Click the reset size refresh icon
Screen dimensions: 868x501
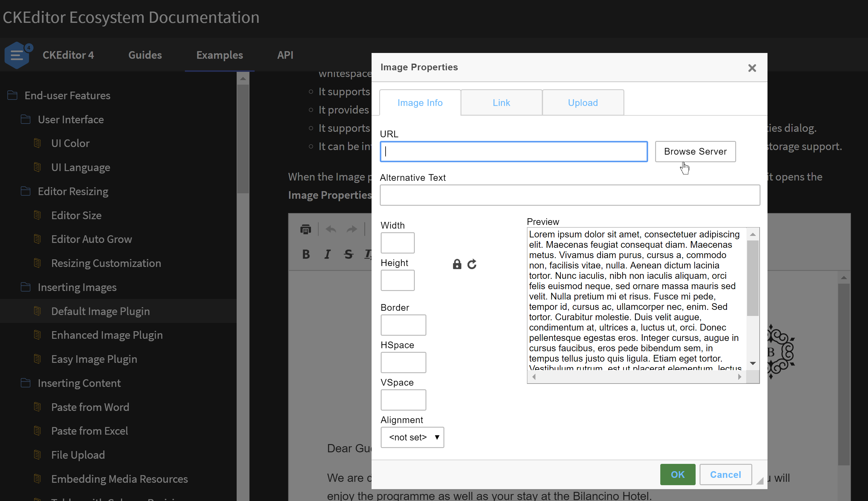472,264
